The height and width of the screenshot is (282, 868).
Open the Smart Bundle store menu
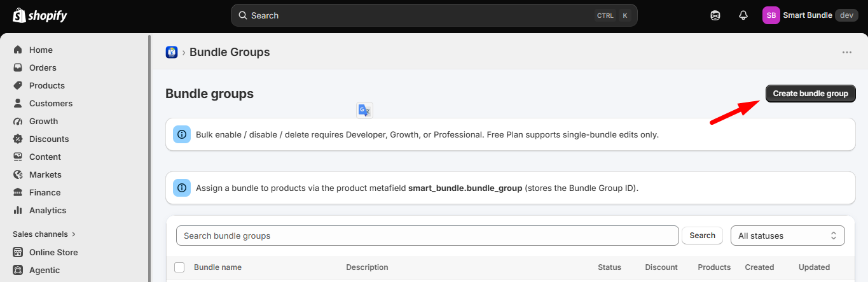click(811, 15)
